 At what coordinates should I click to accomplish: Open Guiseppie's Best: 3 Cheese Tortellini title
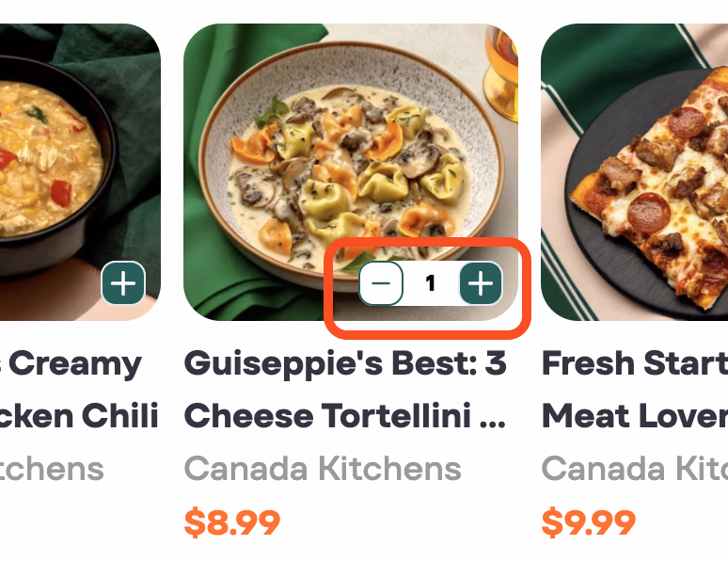(x=345, y=389)
